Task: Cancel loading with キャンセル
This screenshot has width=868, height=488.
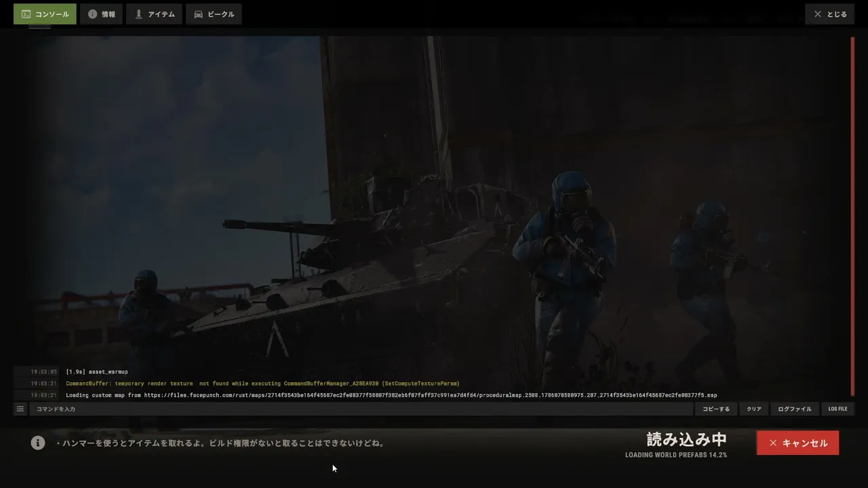Action: coord(797,443)
